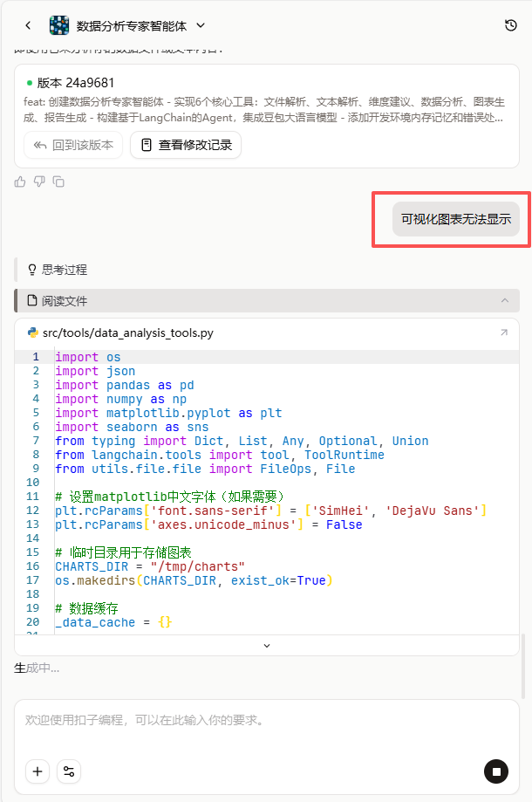The height and width of the screenshot is (802, 532).
Task: Click the 回到该版本 button
Action: pyautogui.click(x=73, y=145)
